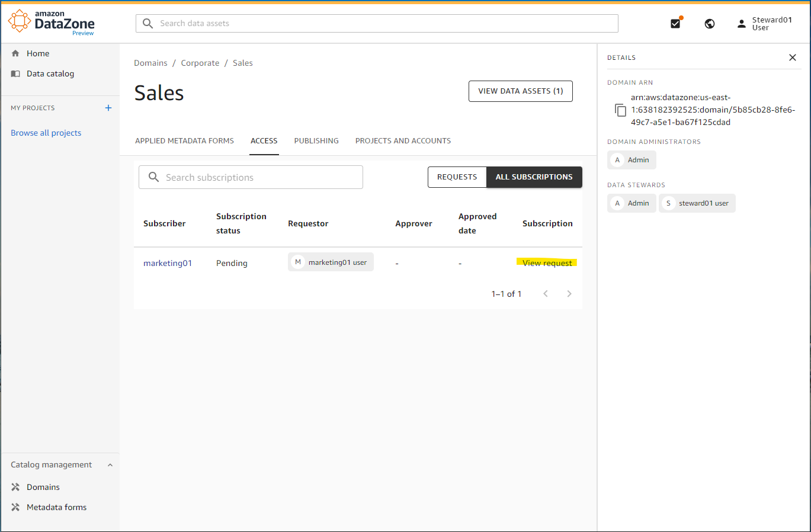
Task: Go to previous subscriptions page
Action: point(546,294)
